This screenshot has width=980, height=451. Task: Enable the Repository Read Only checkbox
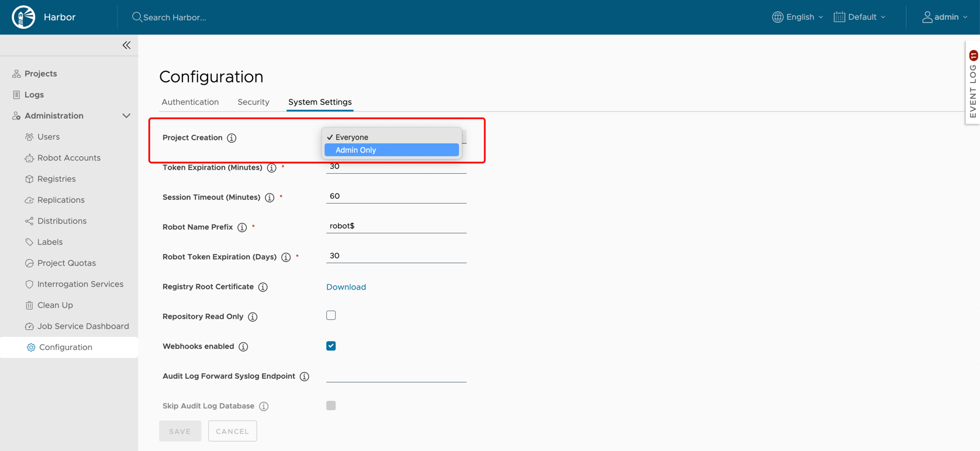[331, 316]
